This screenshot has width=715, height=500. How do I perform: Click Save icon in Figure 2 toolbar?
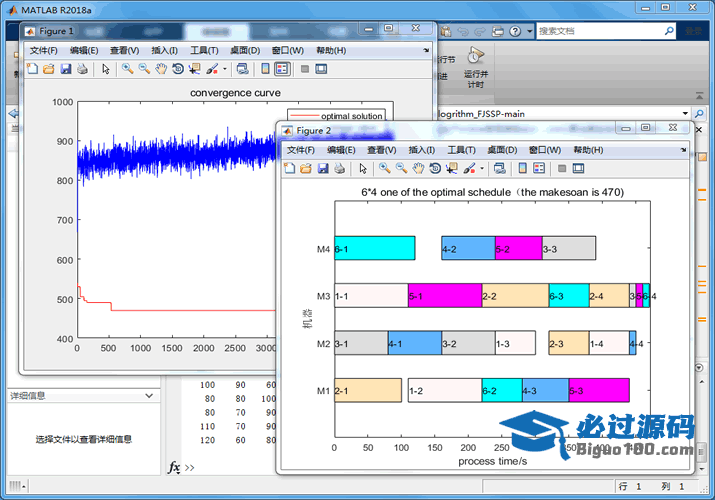coord(323,168)
